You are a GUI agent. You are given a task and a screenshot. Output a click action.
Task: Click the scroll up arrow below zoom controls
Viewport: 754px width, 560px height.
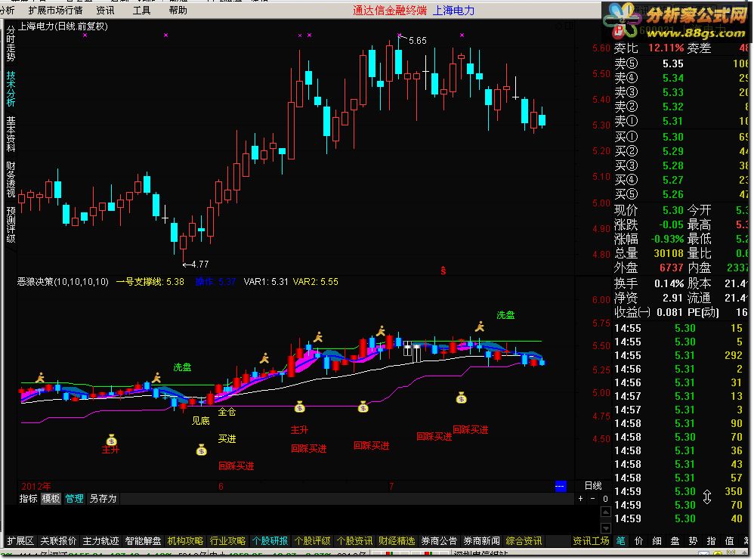606,512
